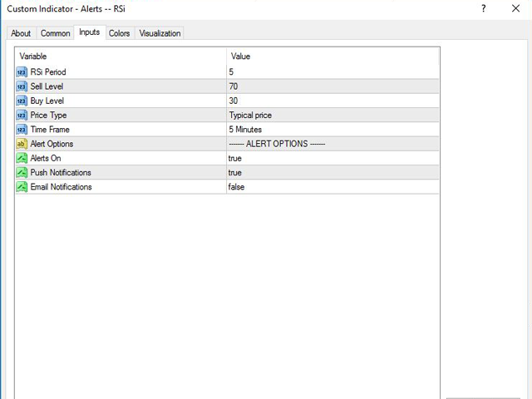Click the Push Notifications boolean icon
This screenshot has height=399, width=532.
[x=22, y=172]
